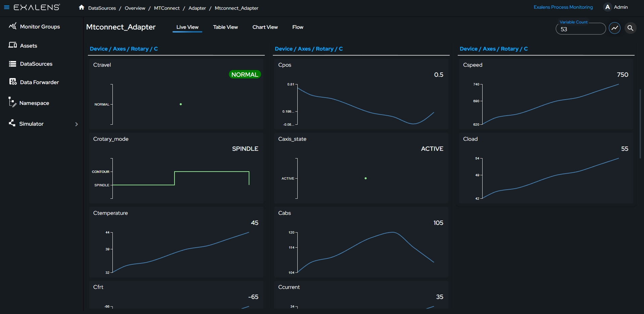Expand the Simulator submenu chevron
Viewport: 644px width, 314px height.
[x=77, y=124]
